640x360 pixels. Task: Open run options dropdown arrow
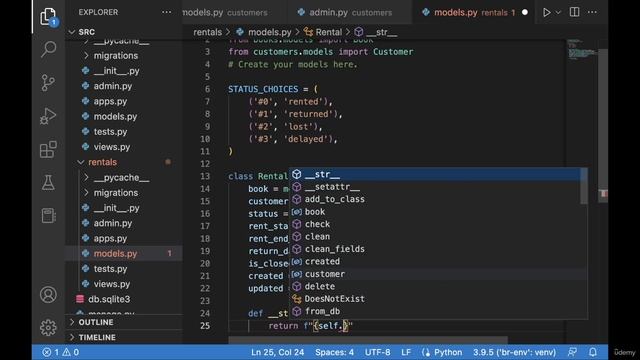coord(558,12)
